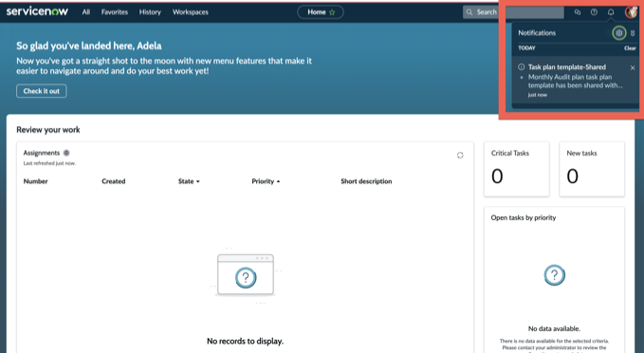644x353 pixels.
Task: Open the Assignments settings gear icon
Action: (66, 153)
